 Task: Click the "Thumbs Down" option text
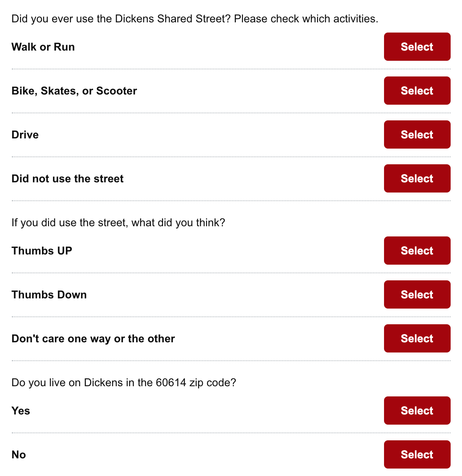pyautogui.click(x=49, y=295)
